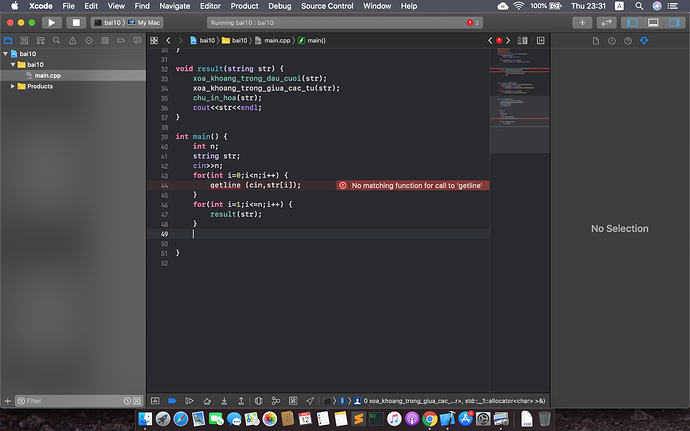Click the Stop button in toolbar
The image size is (690, 431).
tap(76, 22)
